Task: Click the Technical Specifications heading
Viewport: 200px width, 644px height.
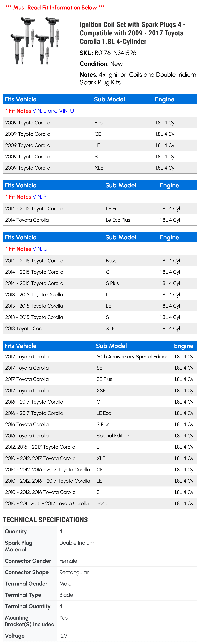Action: tap(45, 520)
